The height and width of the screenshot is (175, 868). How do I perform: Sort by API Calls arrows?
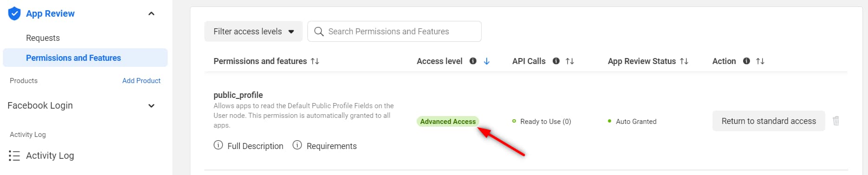570,61
